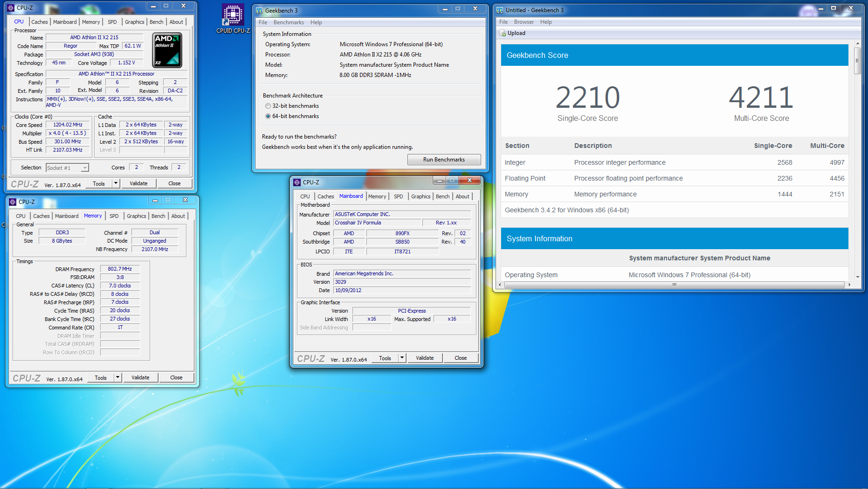Click Tools button in Memory CPU-Z window
The height and width of the screenshot is (489, 868).
[x=101, y=377]
